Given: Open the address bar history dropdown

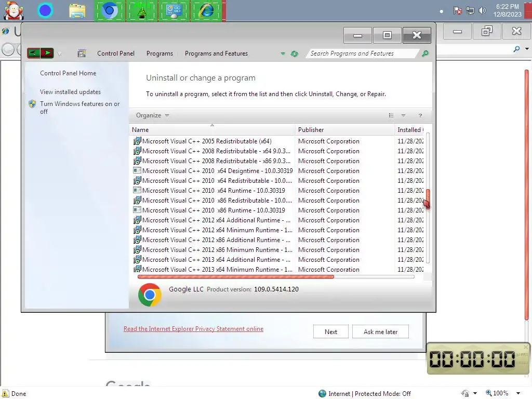Looking at the screenshot, I should 283,54.
